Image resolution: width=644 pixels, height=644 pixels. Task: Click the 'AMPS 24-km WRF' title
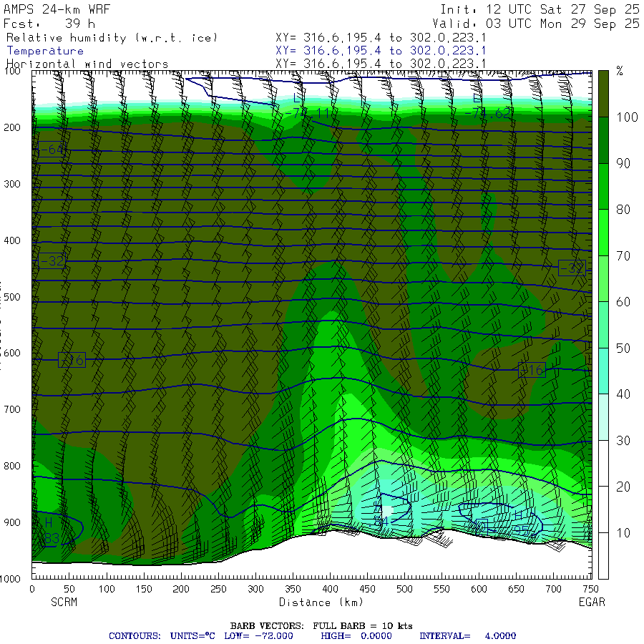coord(57,10)
